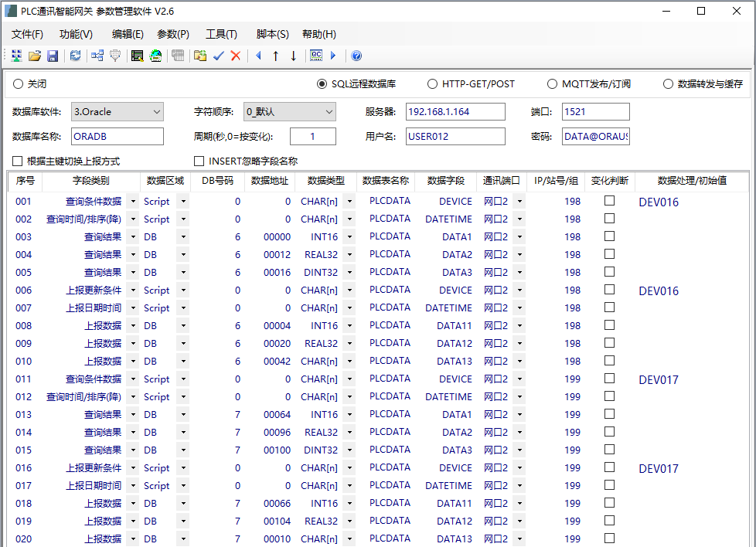This screenshot has width=756, height=547.
Task: Click the red X delete icon
Action: coord(236,56)
